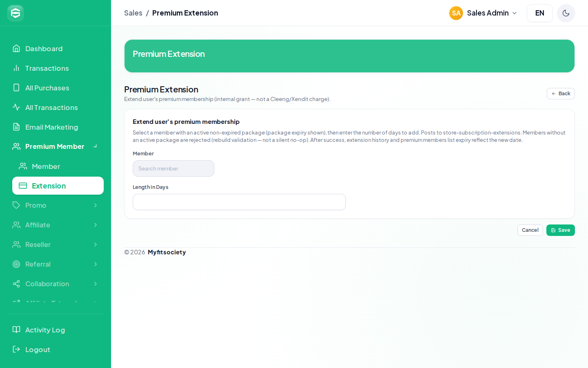Click the Back button
The width and height of the screenshot is (588, 368).
561,94
